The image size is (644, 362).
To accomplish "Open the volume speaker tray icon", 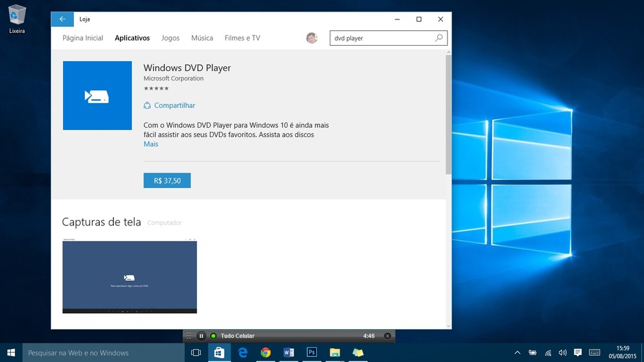I will point(563,352).
